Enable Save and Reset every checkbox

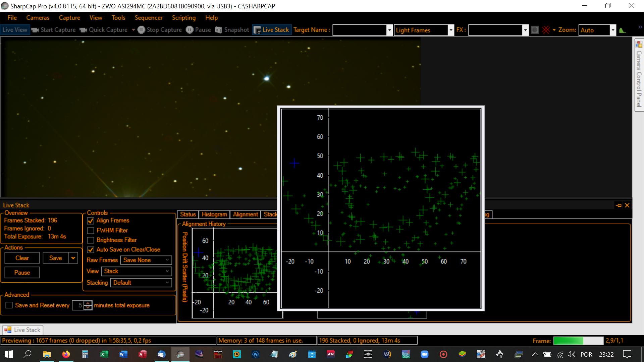(9, 305)
